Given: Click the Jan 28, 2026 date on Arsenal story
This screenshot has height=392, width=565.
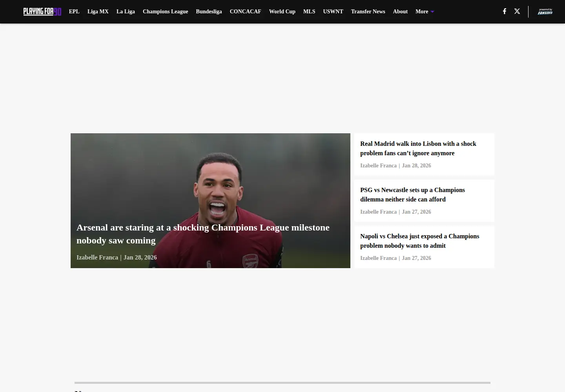Looking at the screenshot, I should click(x=140, y=258).
